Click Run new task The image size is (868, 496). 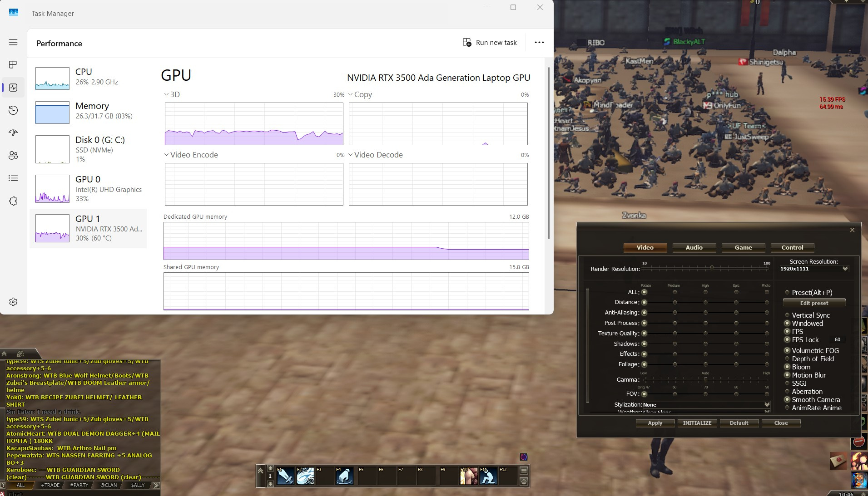tap(490, 42)
